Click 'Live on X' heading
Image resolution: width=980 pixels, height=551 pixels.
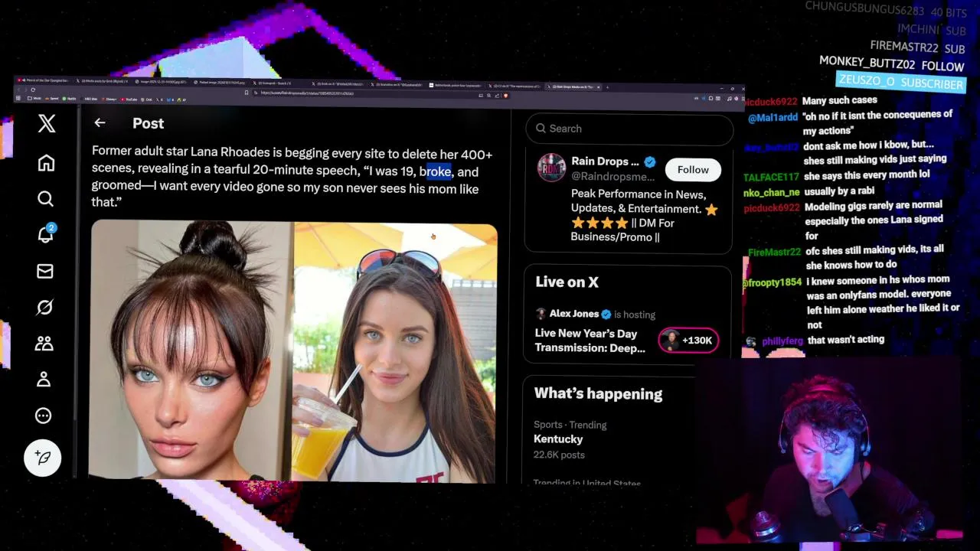point(567,282)
